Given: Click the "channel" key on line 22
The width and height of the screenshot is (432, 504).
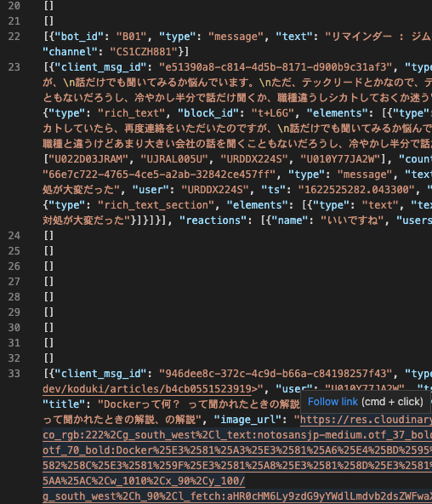Looking at the screenshot, I should point(71,52).
